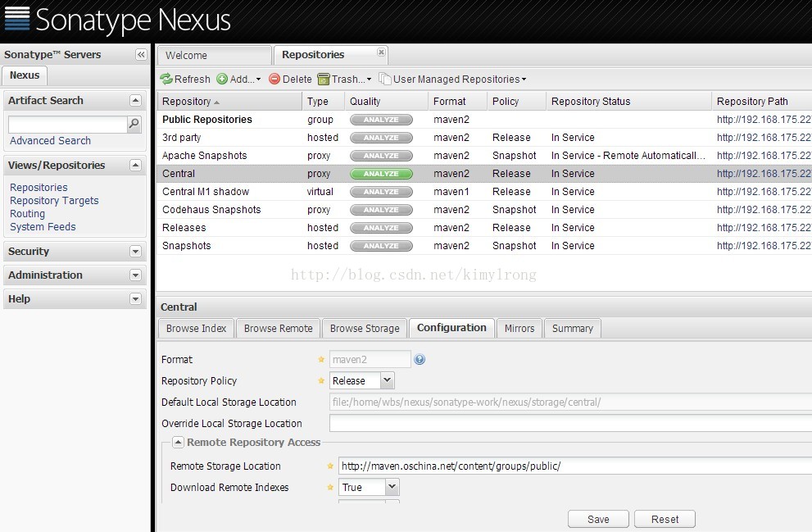812x532 pixels.
Task: Select the Public Repositories row
Action: coord(484,120)
